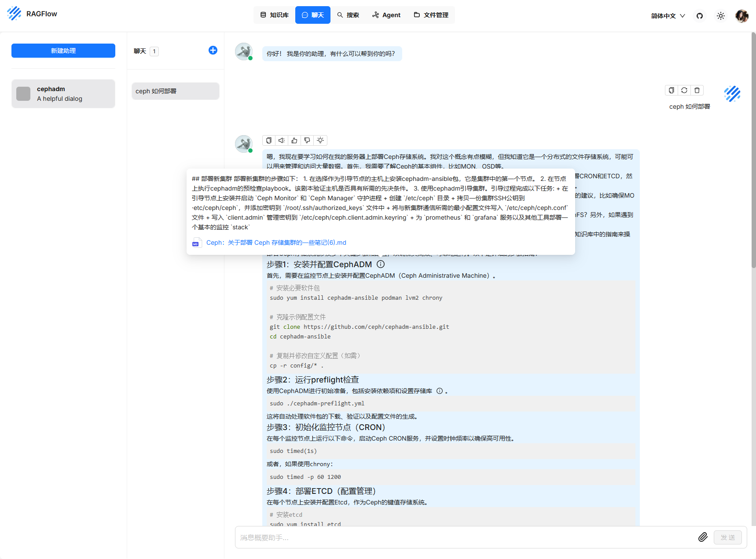The width and height of the screenshot is (756, 559).
Task: Add a new chat with plus icon
Action: [x=213, y=50]
